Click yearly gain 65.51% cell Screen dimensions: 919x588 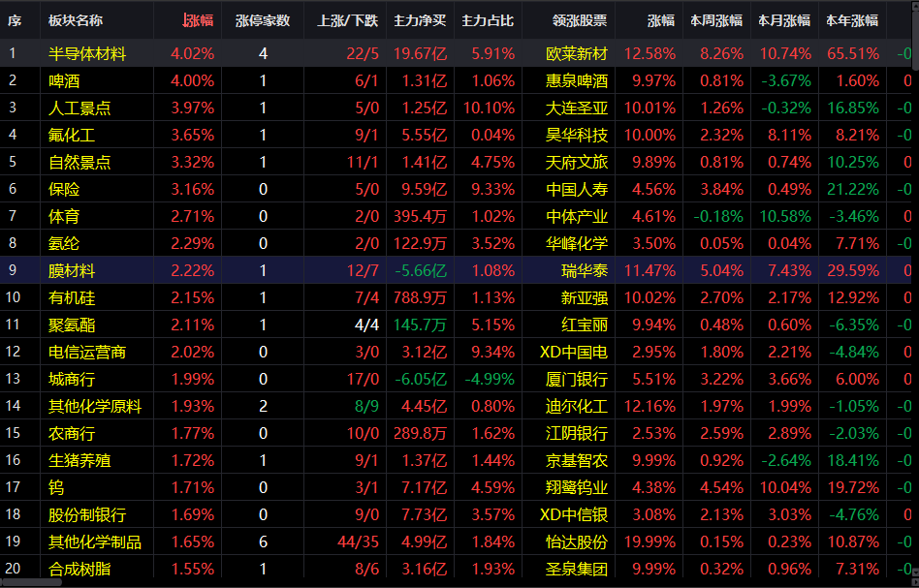(x=853, y=54)
